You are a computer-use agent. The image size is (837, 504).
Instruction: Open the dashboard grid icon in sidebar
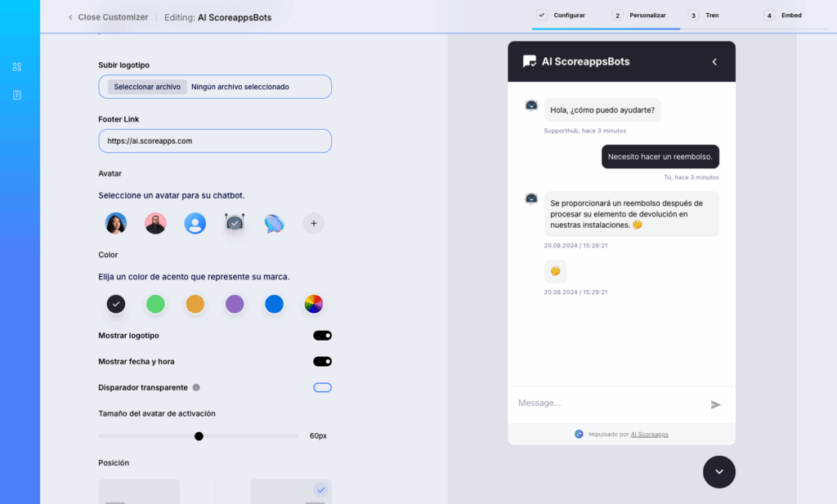pyautogui.click(x=17, y=67)
